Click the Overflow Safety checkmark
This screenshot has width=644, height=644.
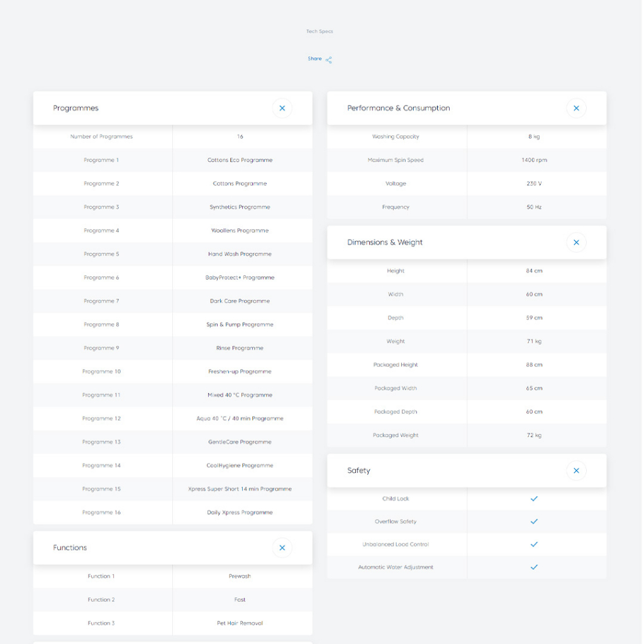534,521
